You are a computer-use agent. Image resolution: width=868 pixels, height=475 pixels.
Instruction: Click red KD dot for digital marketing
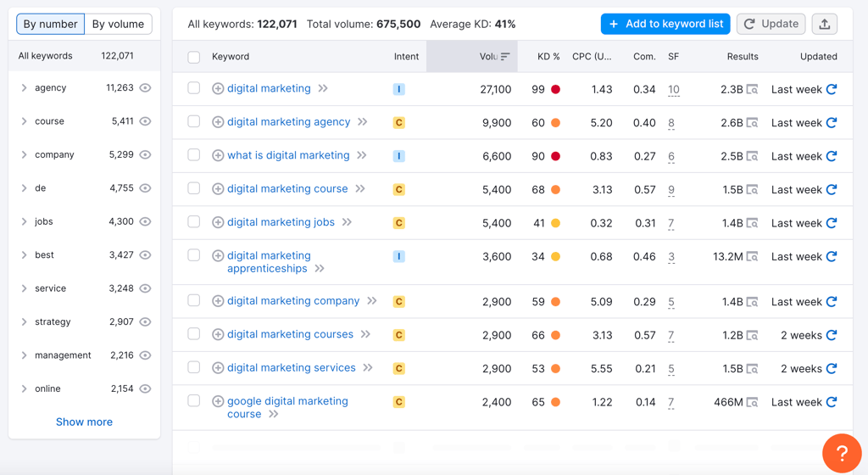click(x=555, y=89)
